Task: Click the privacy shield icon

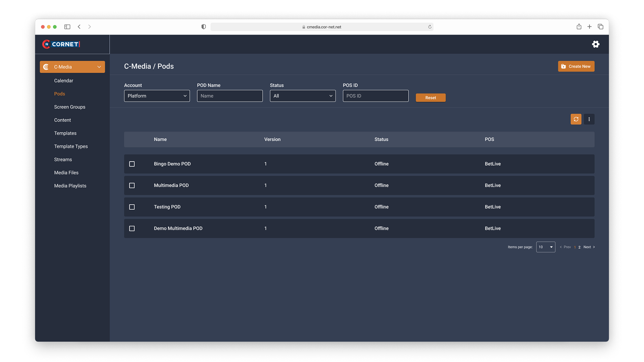Action: (204, 27)
